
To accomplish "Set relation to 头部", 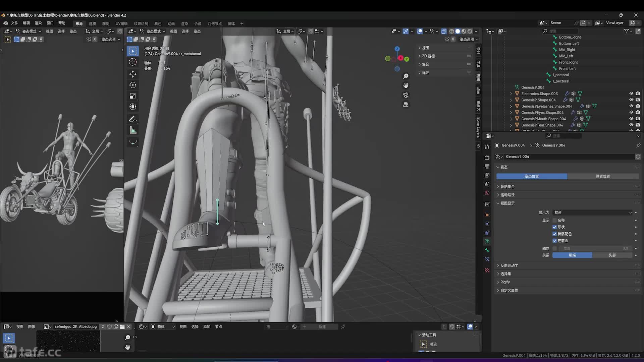I will click(x=612, y=255).
